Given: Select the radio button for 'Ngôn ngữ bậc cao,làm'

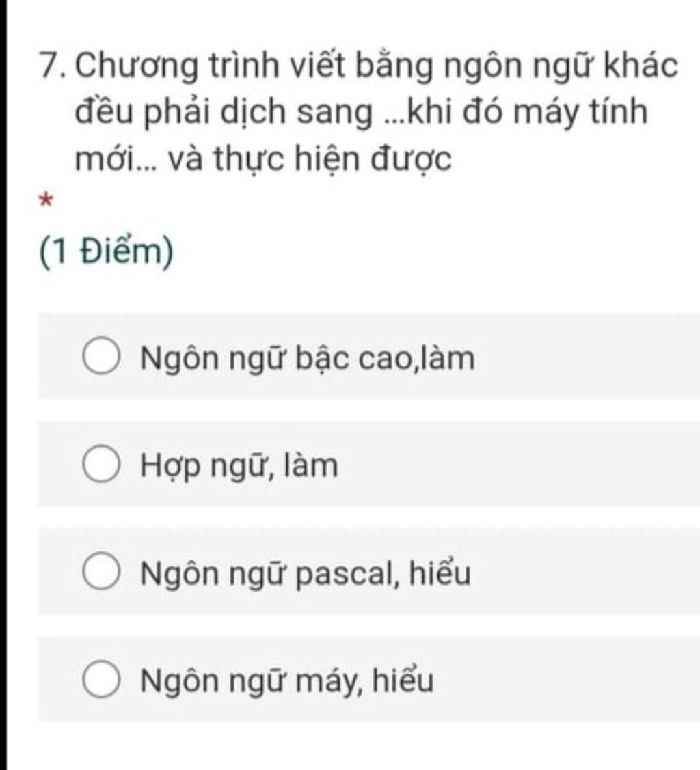Looking at the screenshot, I should point(101,357).
